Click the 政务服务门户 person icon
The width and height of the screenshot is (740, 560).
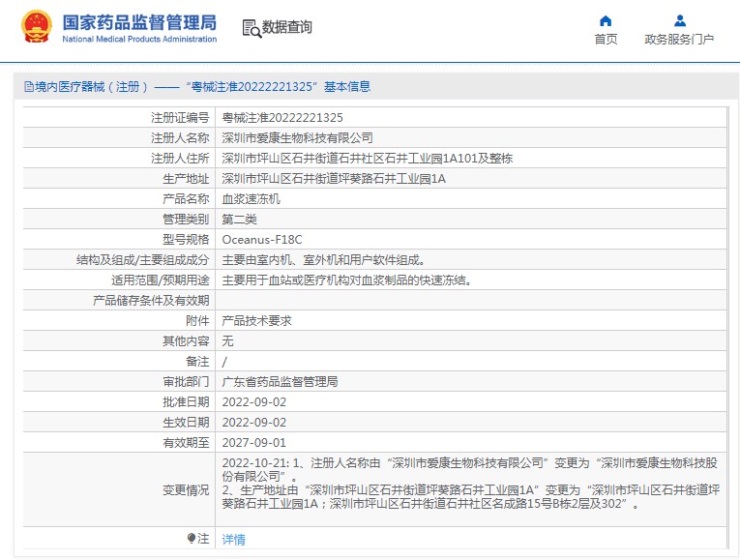[x=679, y=20]
